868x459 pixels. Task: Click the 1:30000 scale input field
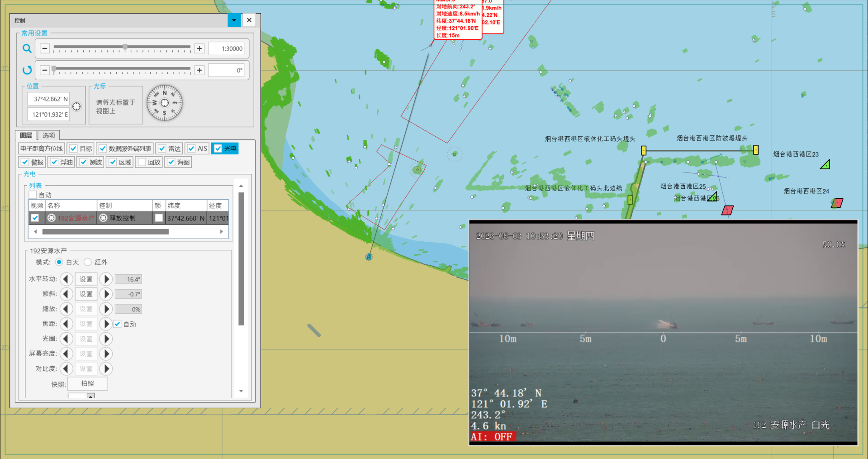(226, 48)
